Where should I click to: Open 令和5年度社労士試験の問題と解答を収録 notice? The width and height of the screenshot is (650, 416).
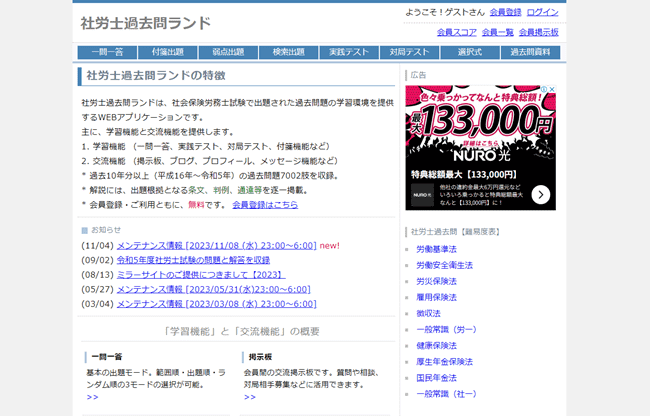pyautogui.click(x=193, y=260)
